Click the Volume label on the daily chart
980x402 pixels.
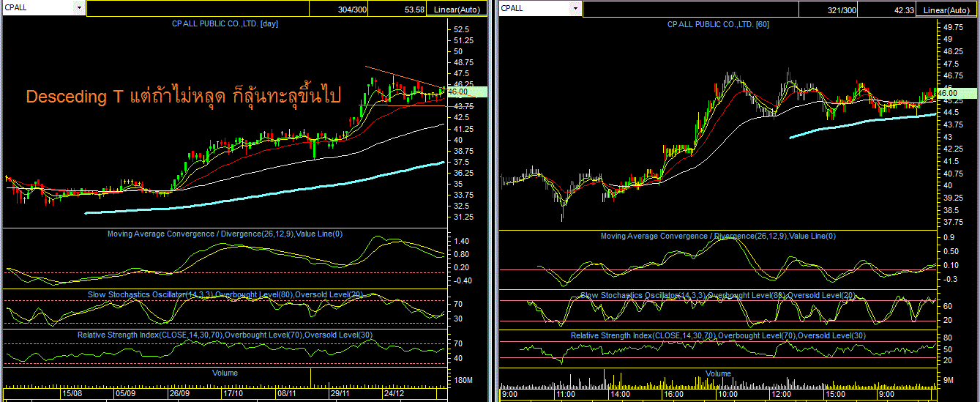pos(225,373)
